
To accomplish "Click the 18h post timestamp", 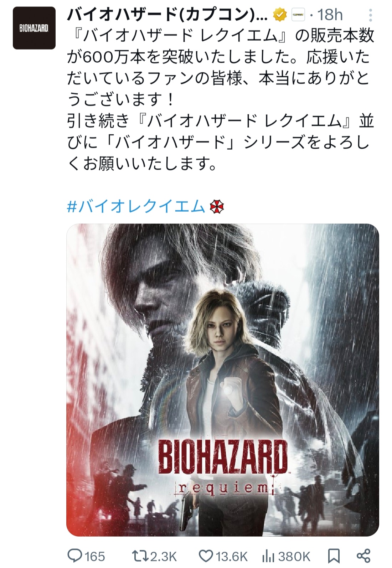I will click(x=330, y=15).
